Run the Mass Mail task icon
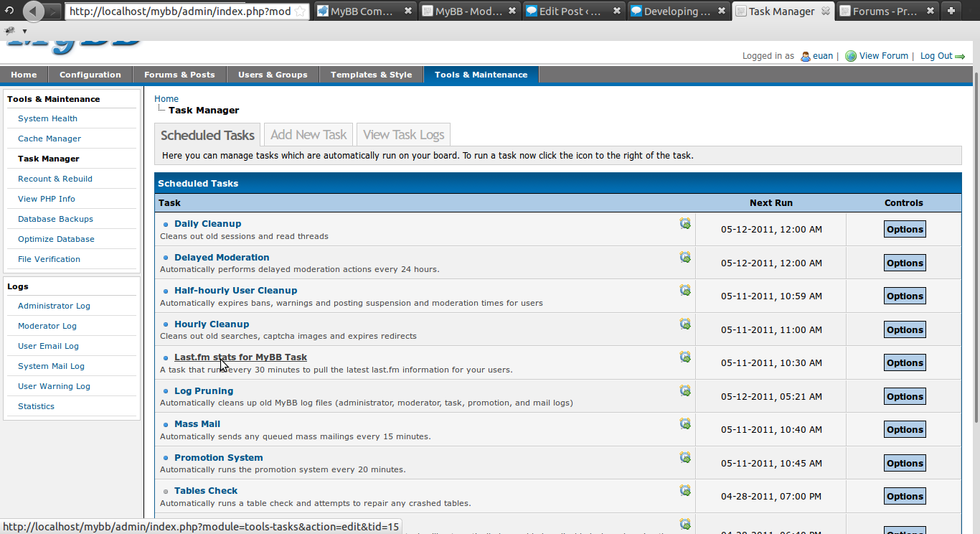Image resolution: width=980 pixels, height=534 pixels. [x=685, y=423]
